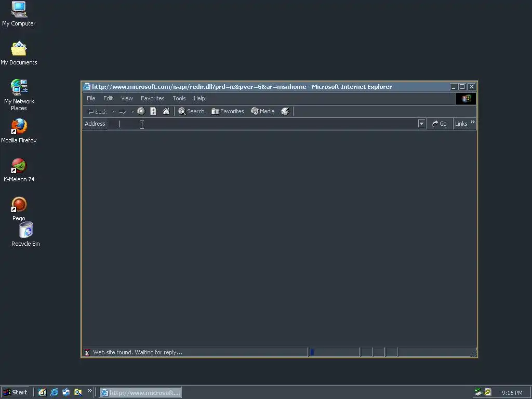Open the Favorites pane from the toolbar

click(228, 111)
